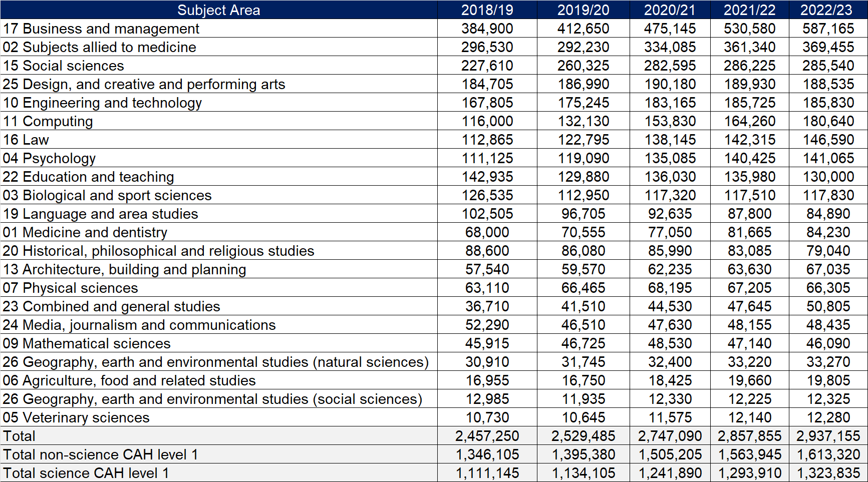Select the 130,000 Education 2022/23 cell

coord(828,177)
